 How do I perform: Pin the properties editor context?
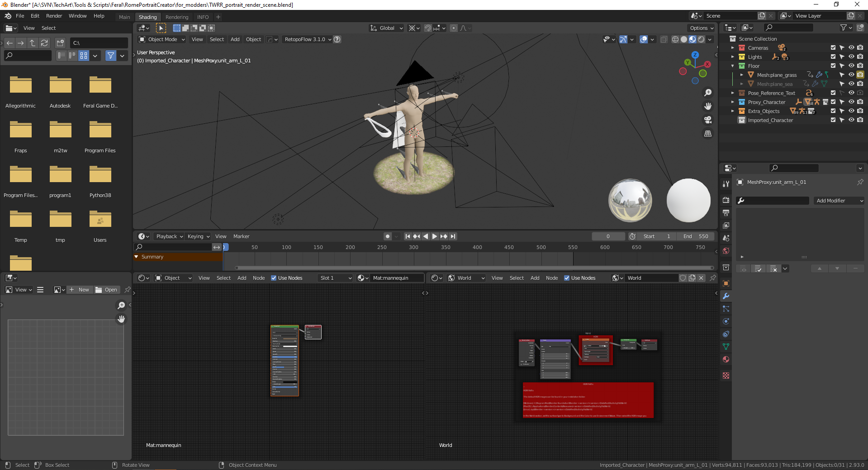pyautogui.click(x=860, y=182)
